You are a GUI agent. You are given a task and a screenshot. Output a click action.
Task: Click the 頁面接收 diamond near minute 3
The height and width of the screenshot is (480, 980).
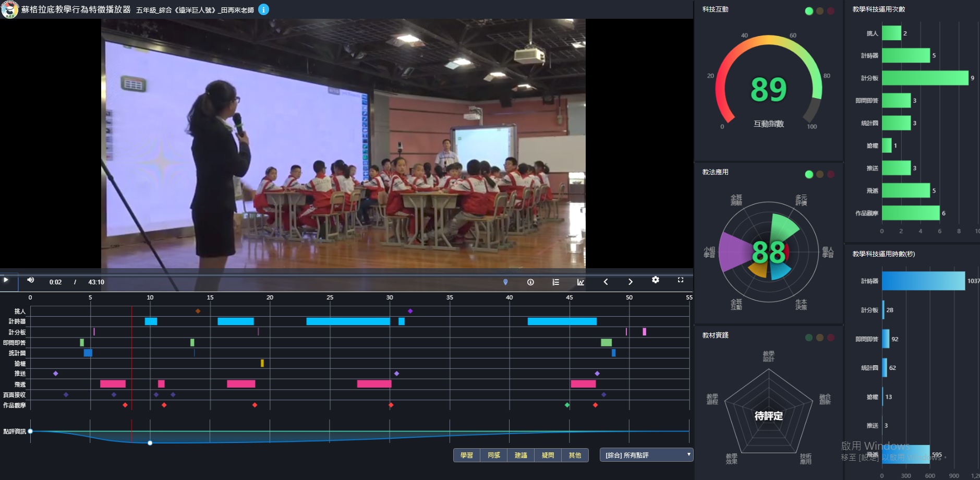(x=66, y=394)
